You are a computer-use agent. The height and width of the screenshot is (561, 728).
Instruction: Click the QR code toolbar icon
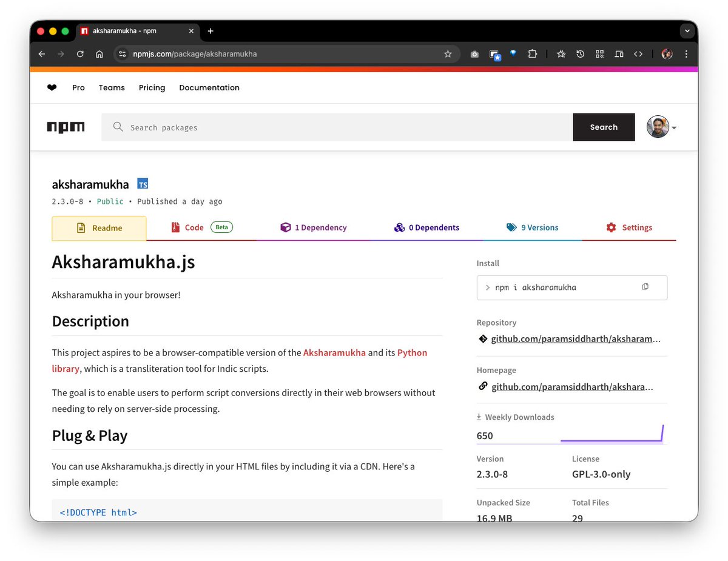599,54
